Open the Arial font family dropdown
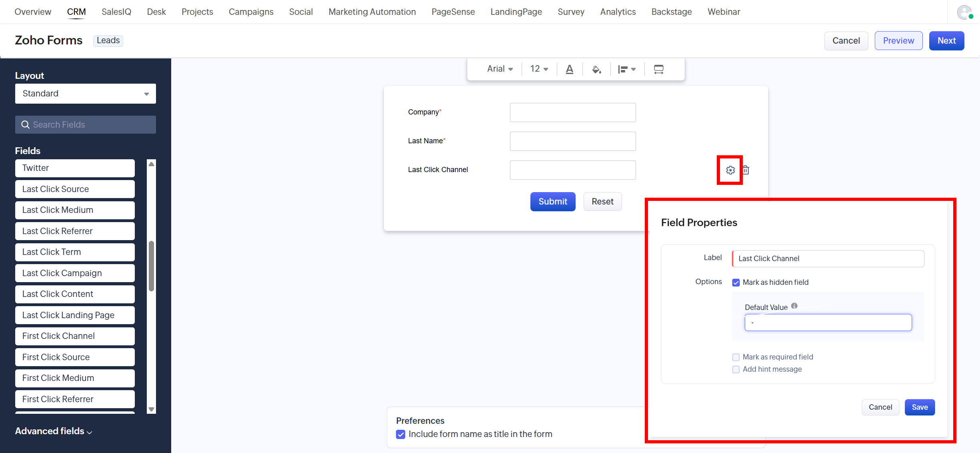 (500, 69)
